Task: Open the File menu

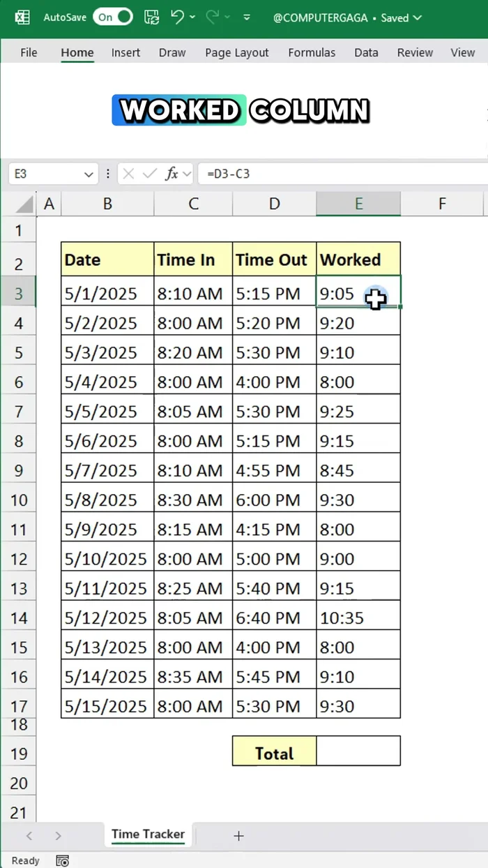Action: [29, 52]
